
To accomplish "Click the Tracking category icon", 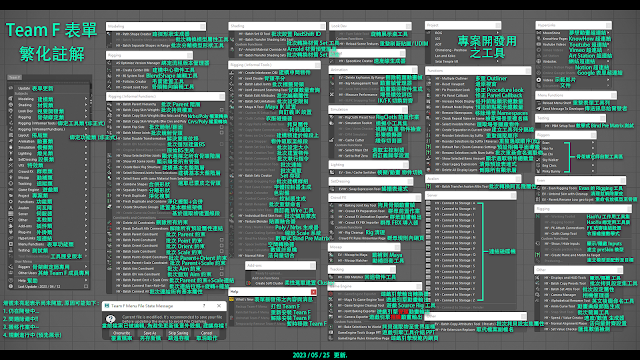I will [11, 184].
